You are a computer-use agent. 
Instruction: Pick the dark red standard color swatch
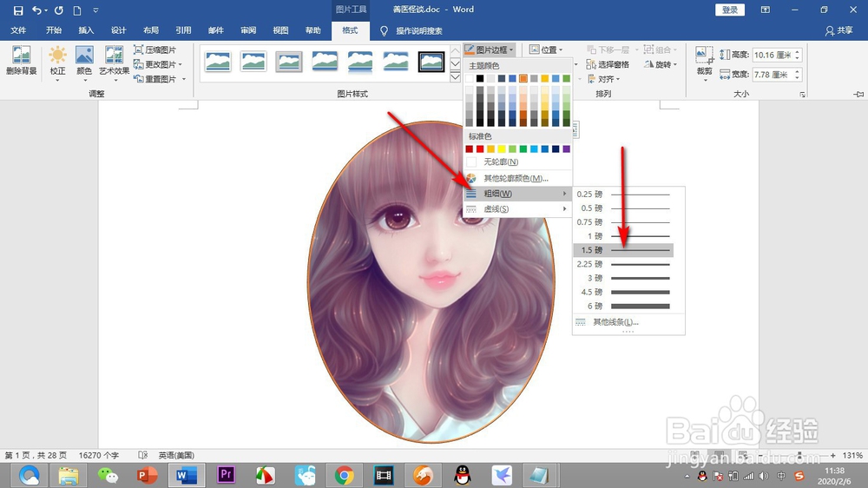pyautogui.click(x=470, y=149)
